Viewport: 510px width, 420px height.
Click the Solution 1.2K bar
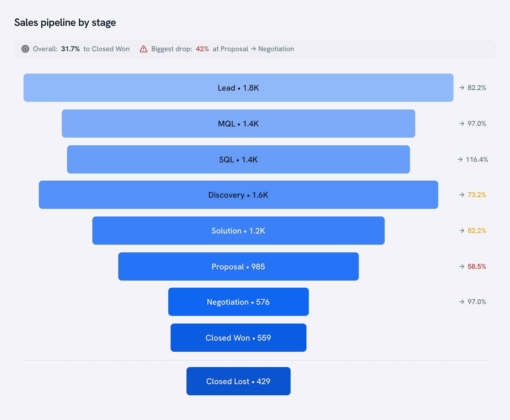click(239, 231)
